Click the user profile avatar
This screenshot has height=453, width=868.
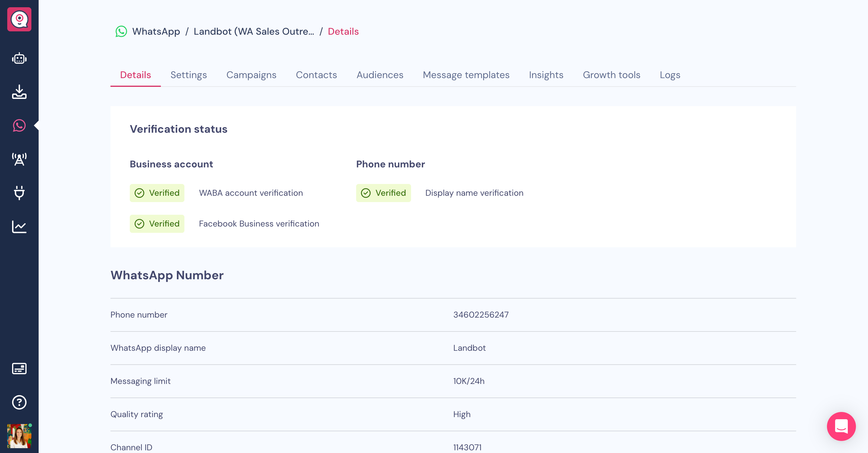coord(19,436)
